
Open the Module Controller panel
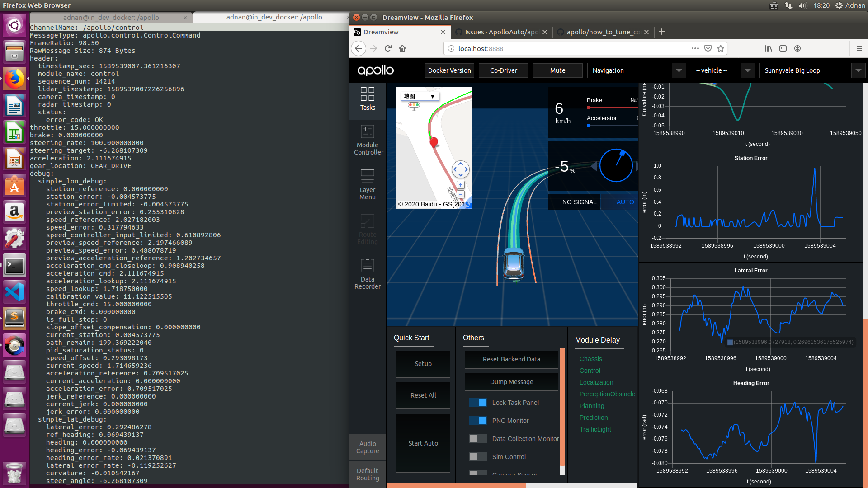click(x=368, y=140)
